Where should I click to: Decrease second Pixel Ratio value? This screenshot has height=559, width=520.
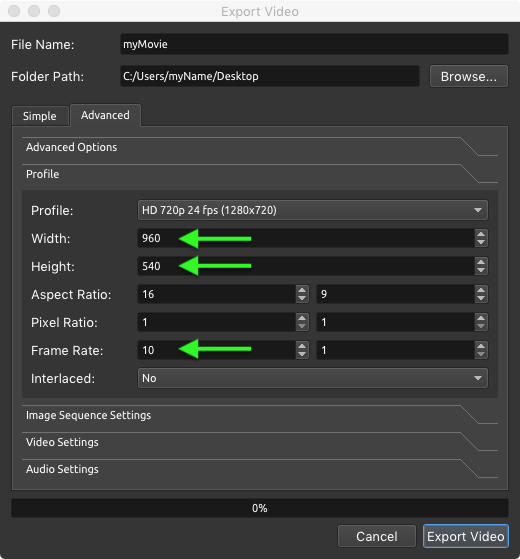[x=481, y=326]
